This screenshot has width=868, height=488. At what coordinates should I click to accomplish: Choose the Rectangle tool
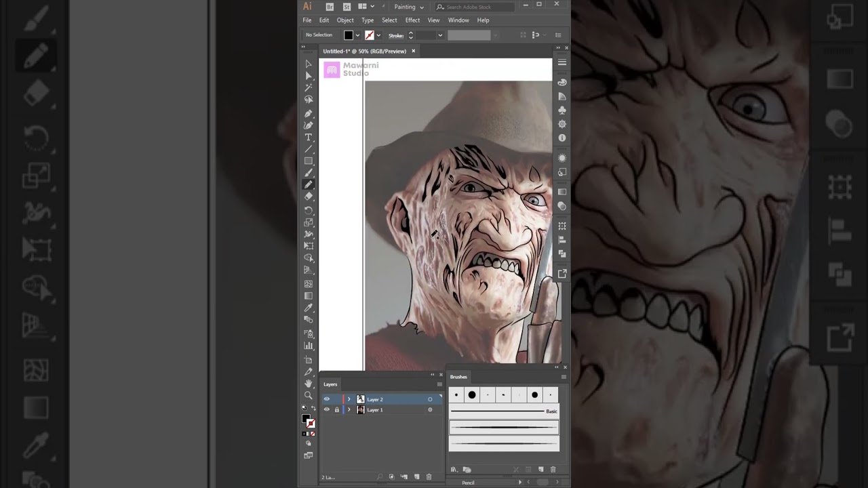[309, 161]
